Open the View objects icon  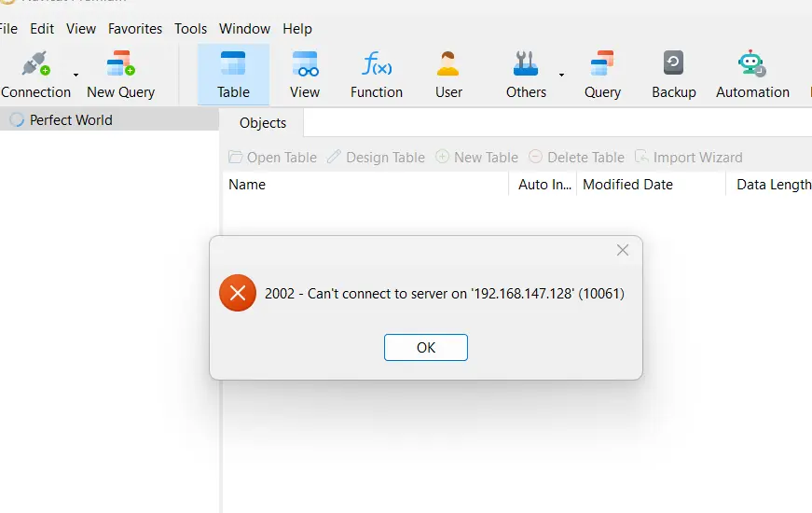(x=305, y=63)
